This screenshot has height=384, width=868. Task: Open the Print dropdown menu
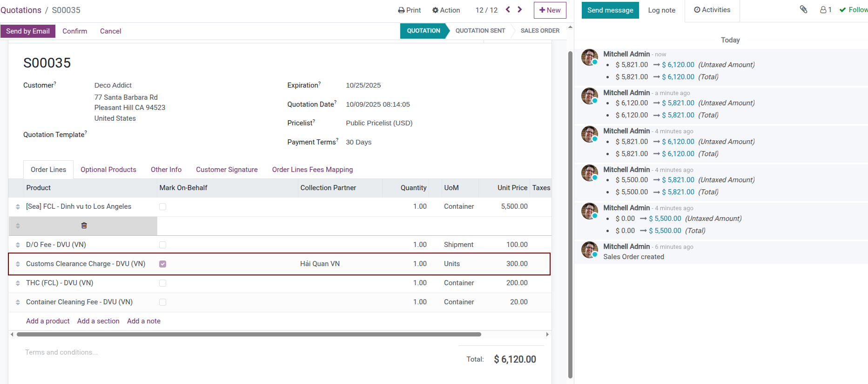[x=409, y=10]
